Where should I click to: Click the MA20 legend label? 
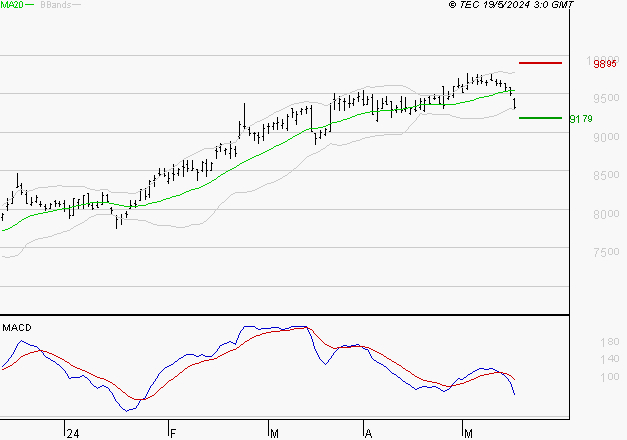coord(12,4)
